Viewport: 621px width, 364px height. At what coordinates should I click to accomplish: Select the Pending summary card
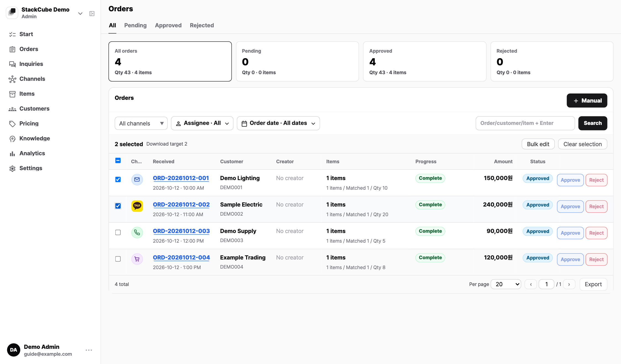[297, 61]
